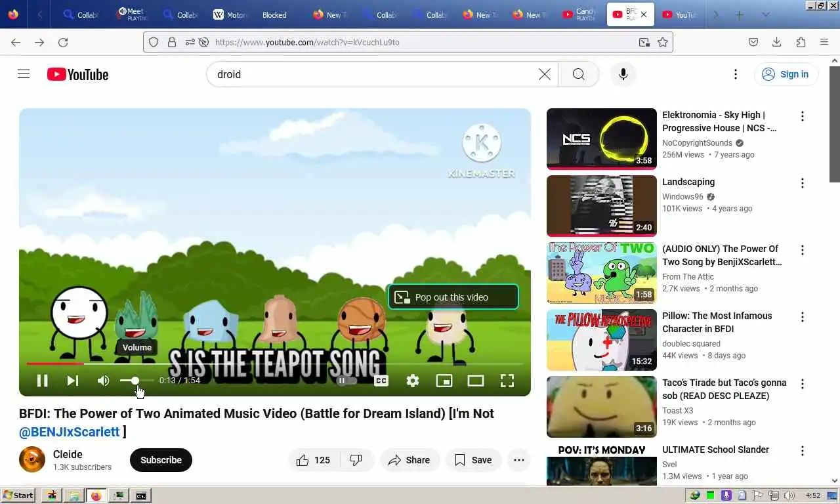Open options for Landscaping video

pos(802,183)
